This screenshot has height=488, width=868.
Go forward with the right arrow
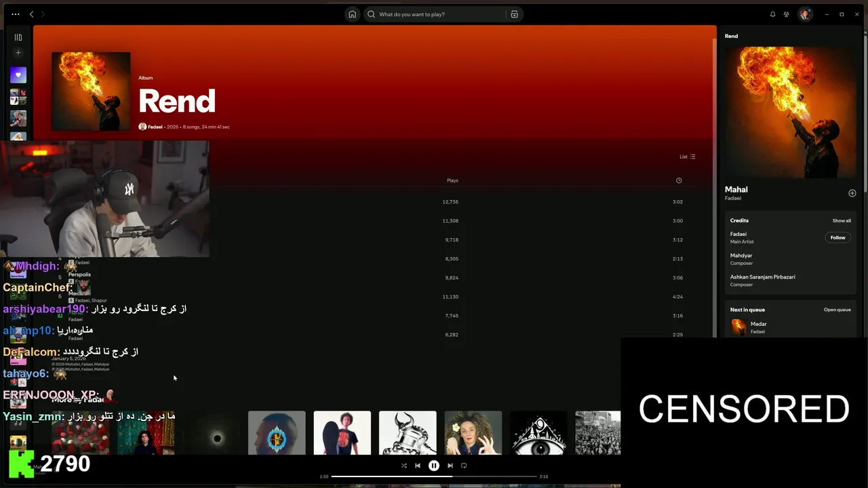tap(43, 14)
